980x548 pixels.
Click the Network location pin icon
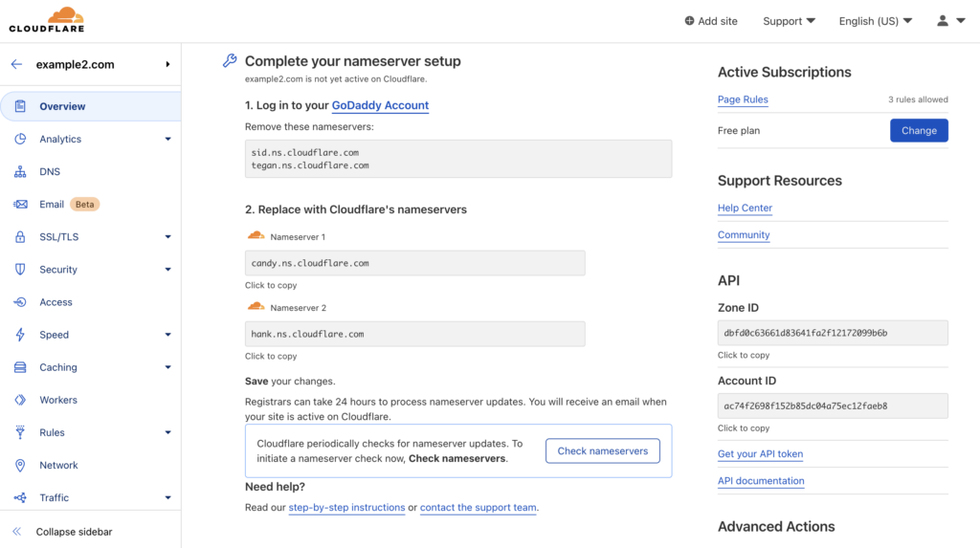click(x=20, y=465)
